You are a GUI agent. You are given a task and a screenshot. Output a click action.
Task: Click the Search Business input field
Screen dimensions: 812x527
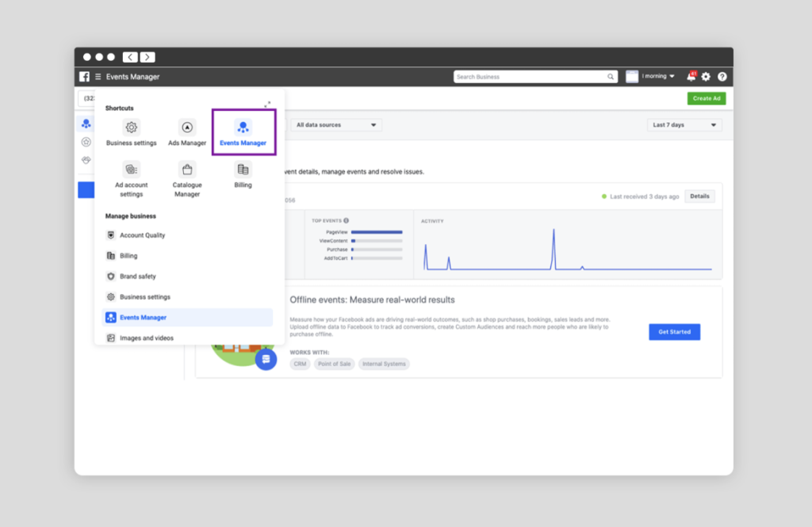[x=530, y=77]
